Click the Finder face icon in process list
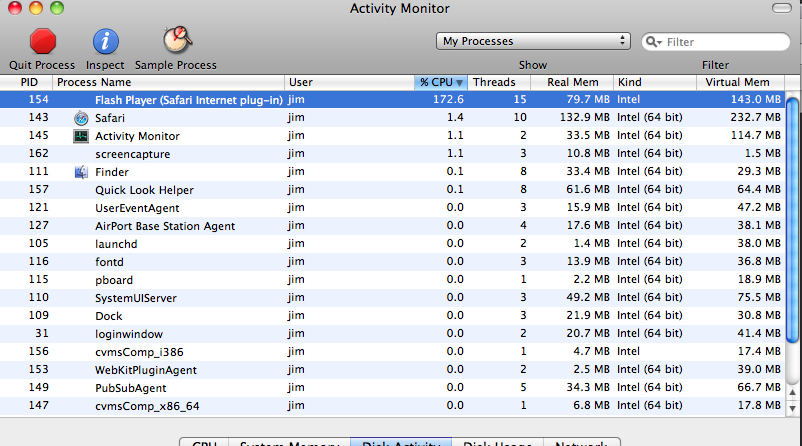The image size is (802, 446). coord(81,172)
